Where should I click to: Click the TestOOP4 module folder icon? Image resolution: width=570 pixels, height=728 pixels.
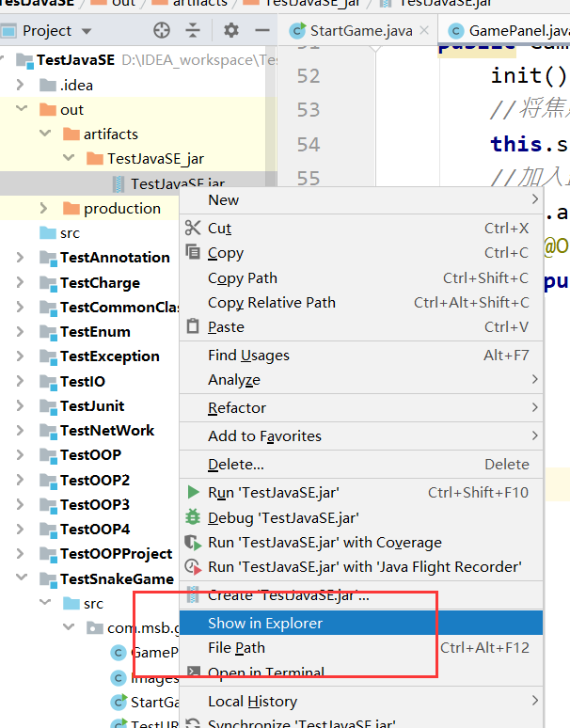(48, 529)
